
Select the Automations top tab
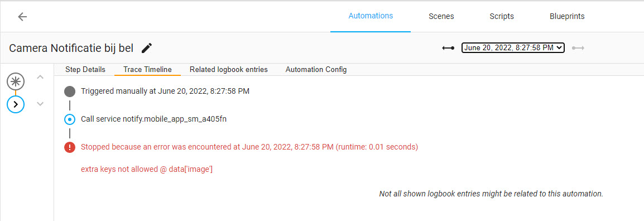pos(371,16)
